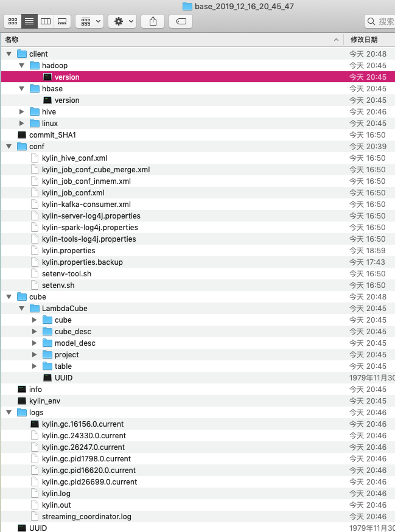Switch to list view mode
The image size is (395, 532).
click(x=29, y=21)
